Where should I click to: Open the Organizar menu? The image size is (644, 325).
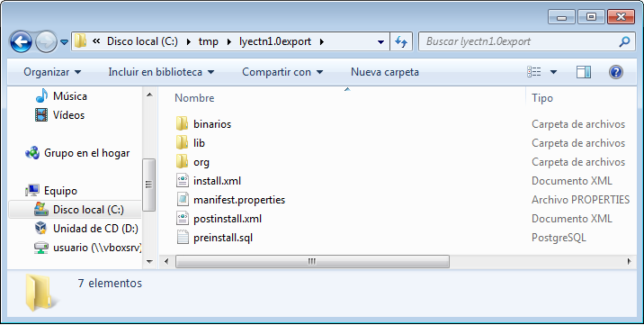[52, 72]
